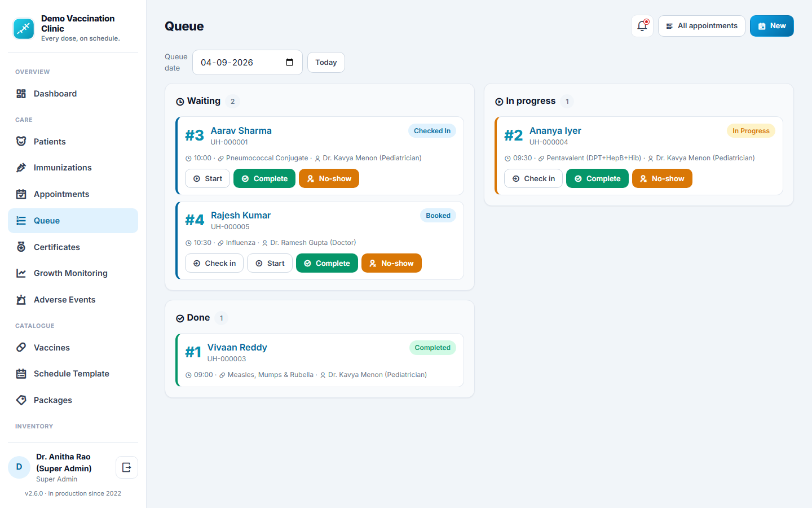This screenshot has height=508, width=812.
Task: Open Immunizations in the sidebar
Action: coord(73,168)
